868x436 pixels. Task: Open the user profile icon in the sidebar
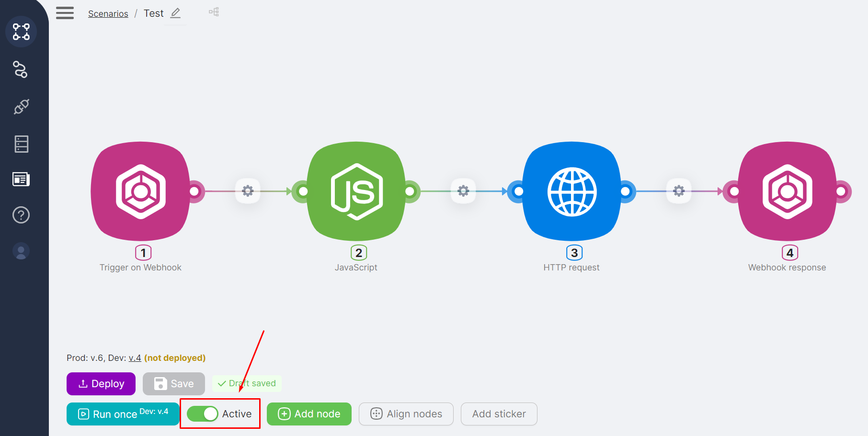21,251
